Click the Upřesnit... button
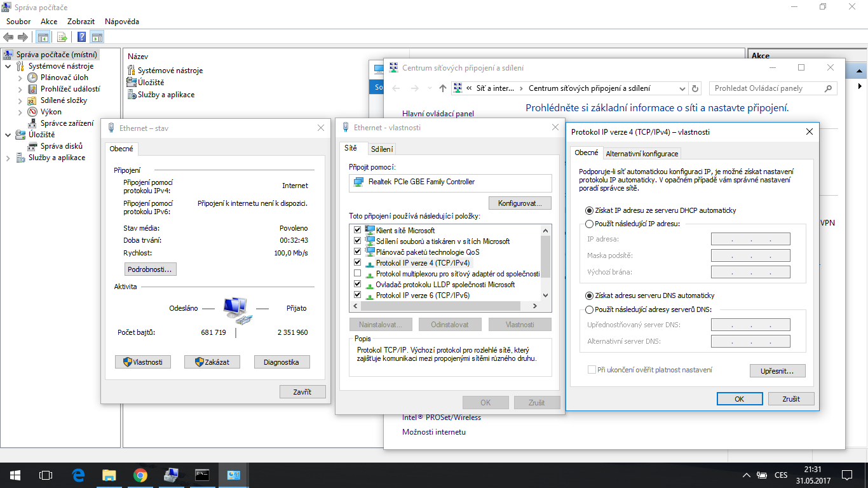Image resolution: width=868 pixels, height=488 pixels. [778, 370]
